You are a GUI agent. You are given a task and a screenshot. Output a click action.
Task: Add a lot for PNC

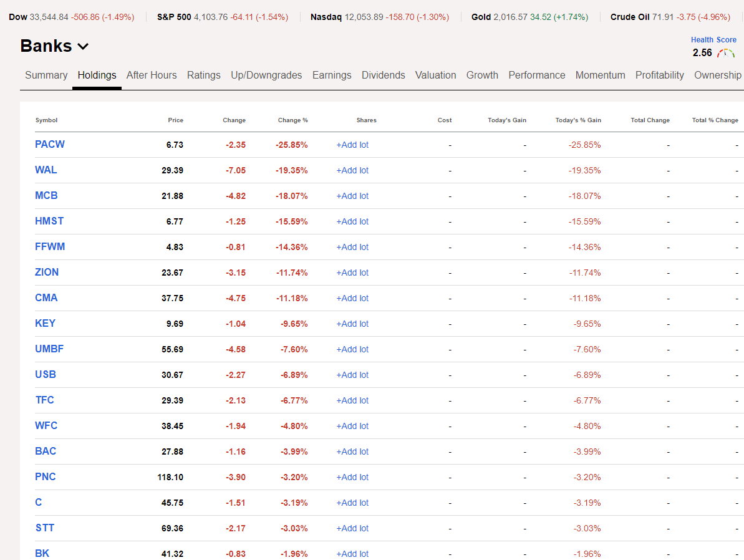point(352,478)
